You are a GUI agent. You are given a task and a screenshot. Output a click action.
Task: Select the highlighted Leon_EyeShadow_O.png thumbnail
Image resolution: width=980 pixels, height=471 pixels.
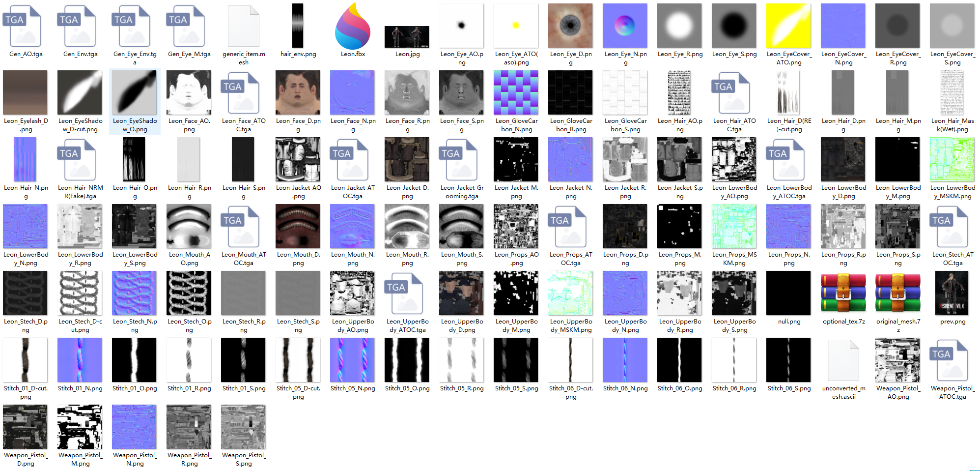tap(135, 93)
